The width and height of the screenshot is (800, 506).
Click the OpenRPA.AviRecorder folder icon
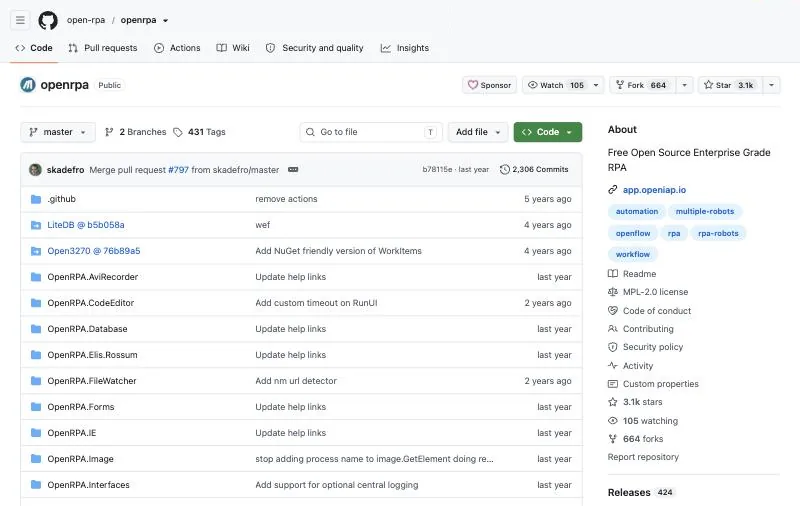click(36, 277)
